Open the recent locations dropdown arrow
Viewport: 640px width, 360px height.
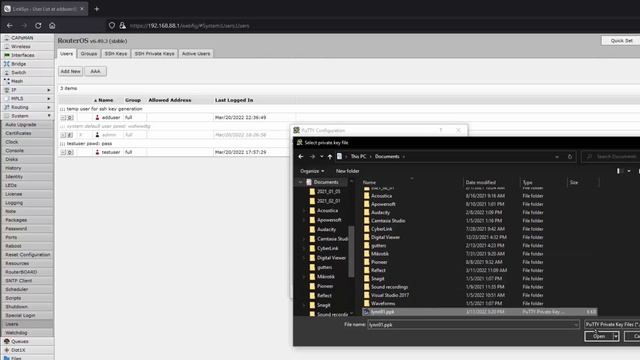pyautogui.click(x=322, y=157)
